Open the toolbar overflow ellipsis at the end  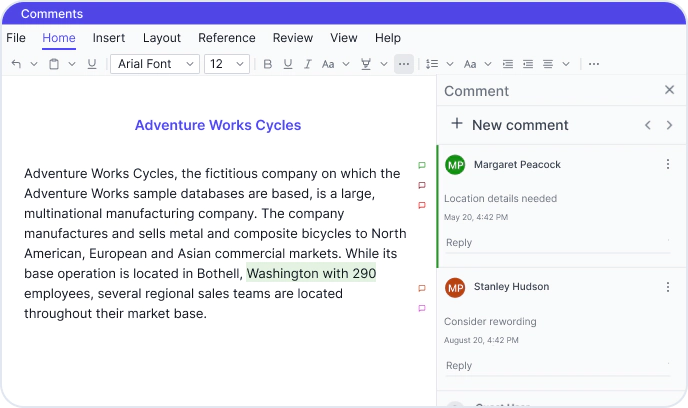point(594,64)
